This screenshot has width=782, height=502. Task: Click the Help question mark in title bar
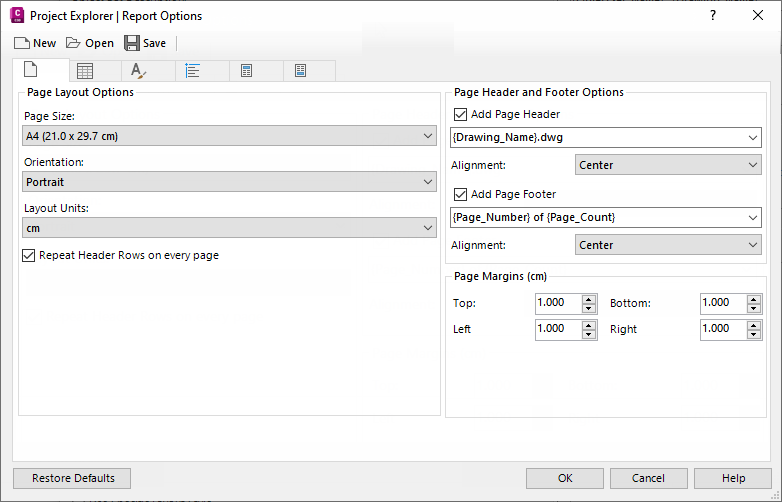tap(713, 16)
